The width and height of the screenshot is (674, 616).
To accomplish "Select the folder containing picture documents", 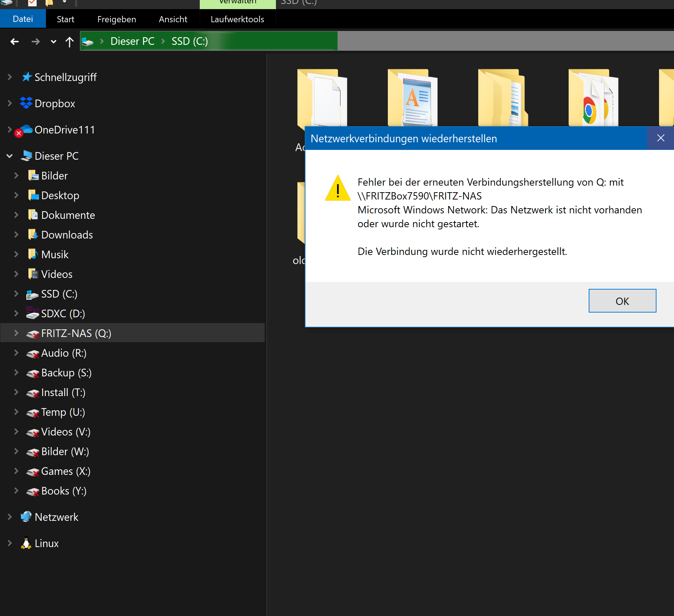I will 503,97.
